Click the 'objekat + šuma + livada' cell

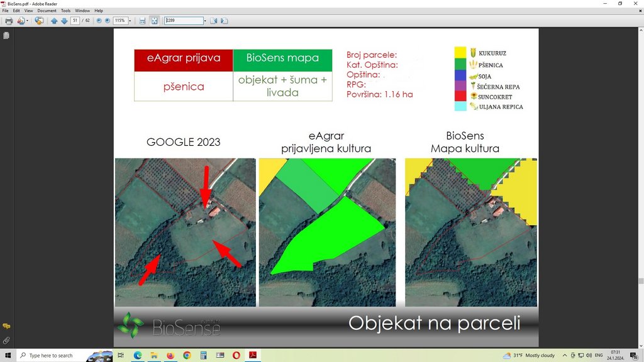click(x=282, y=86)
